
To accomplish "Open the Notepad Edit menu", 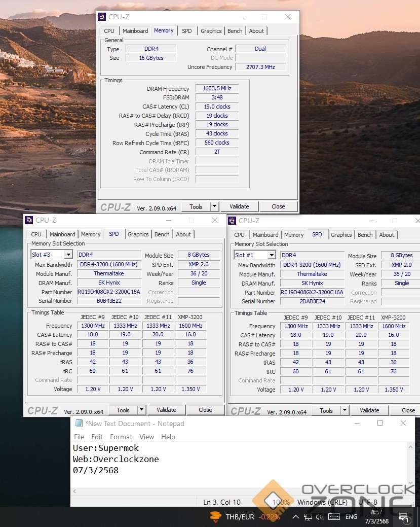I will [x=97, y=437].
